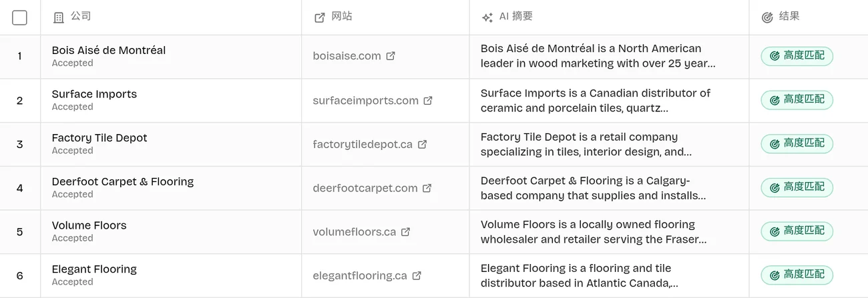Open external link icon next to elegantflooring.ca
The width and height of the screenshot is (868, 298).
417,275
